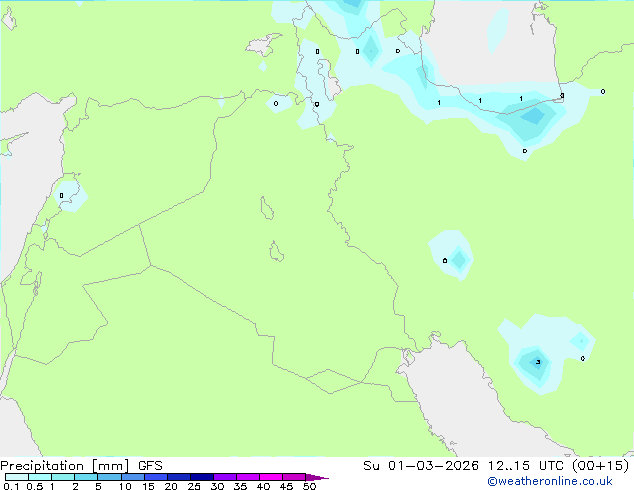Click legend swatch between 5 and 10
Image resolution: width=634 pixels, height=490 pixels.
(109, 477)
